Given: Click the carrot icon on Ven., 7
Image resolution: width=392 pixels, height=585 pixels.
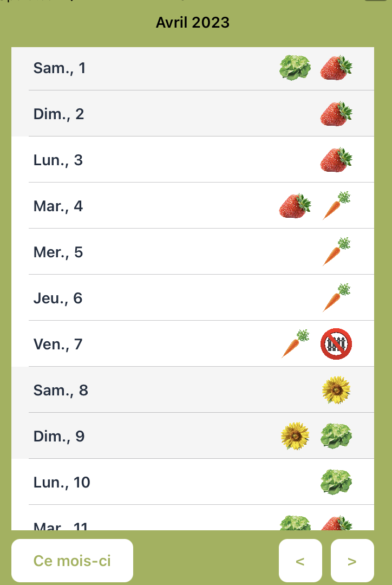Looking at the screenshot, I should [295, 344].
